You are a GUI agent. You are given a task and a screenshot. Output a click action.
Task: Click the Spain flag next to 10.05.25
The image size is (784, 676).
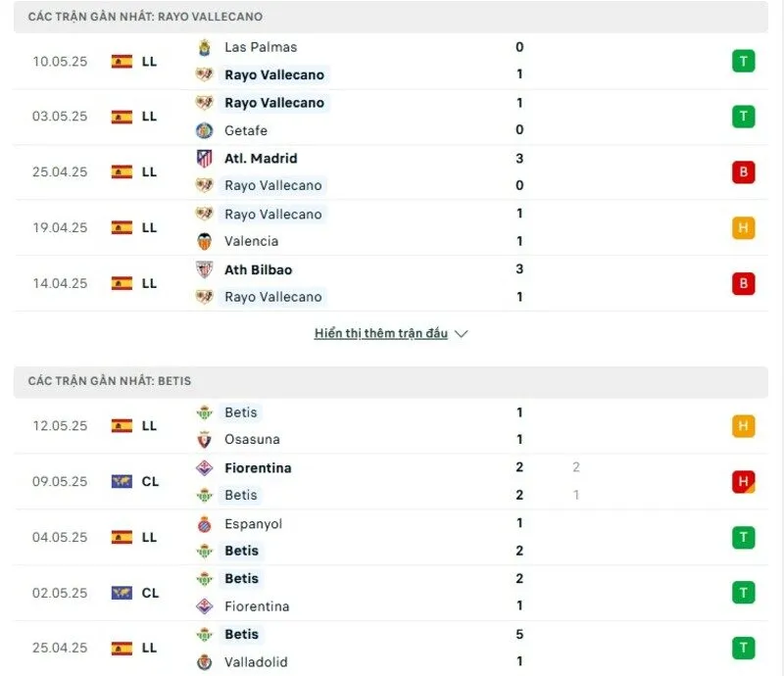coord(121,61)
